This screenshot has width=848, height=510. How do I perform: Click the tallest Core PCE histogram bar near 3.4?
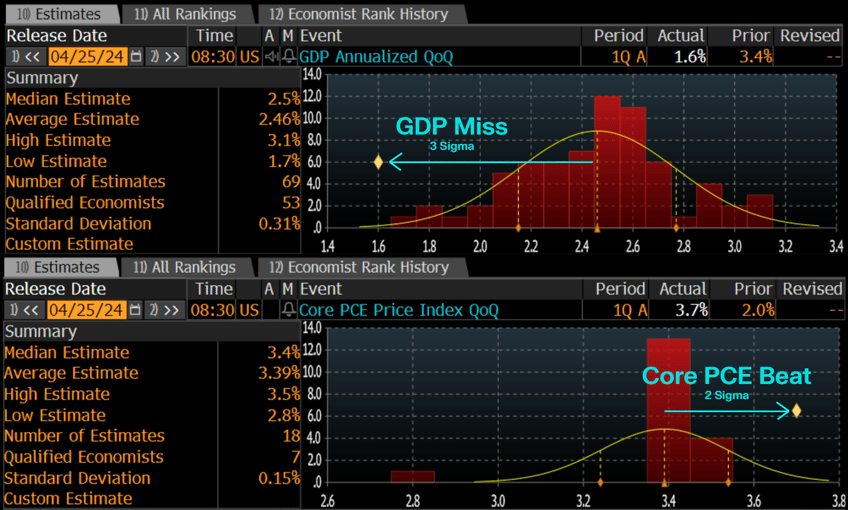click(668, 410)
